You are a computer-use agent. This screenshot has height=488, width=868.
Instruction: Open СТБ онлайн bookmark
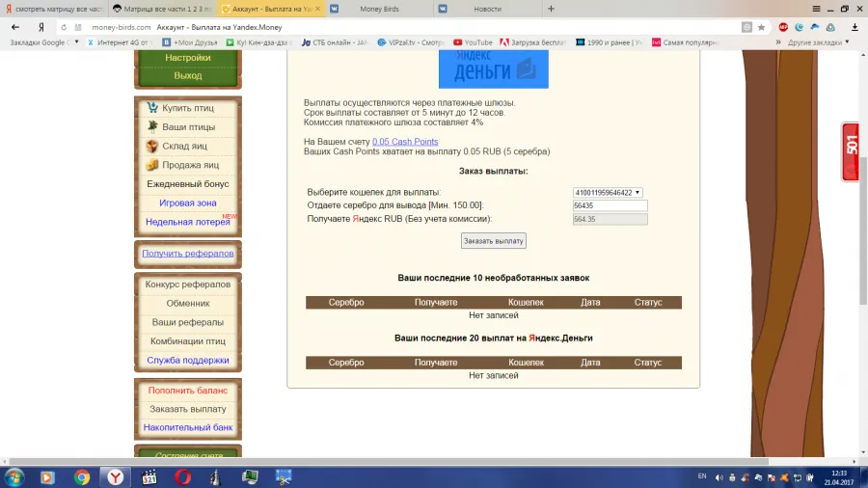pos(336,42)
